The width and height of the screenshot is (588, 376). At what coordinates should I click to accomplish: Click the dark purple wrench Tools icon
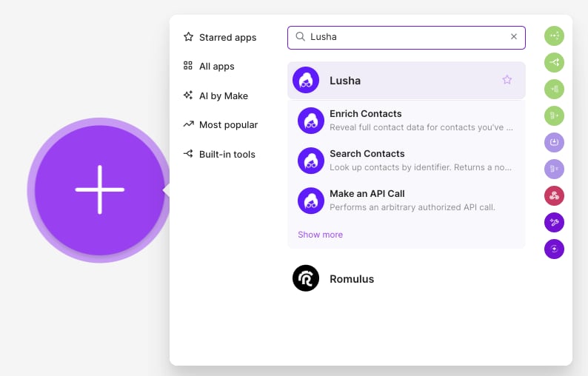[554, 222]
